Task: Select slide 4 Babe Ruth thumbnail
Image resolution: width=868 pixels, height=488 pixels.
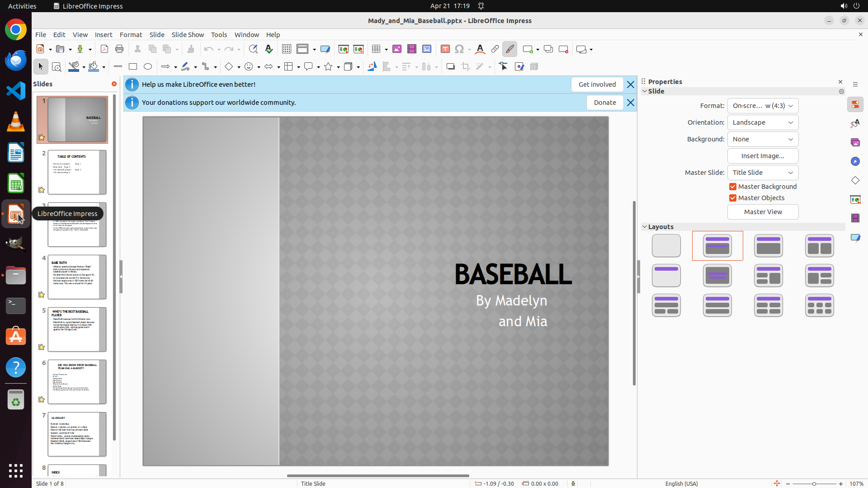Action: 77,277
